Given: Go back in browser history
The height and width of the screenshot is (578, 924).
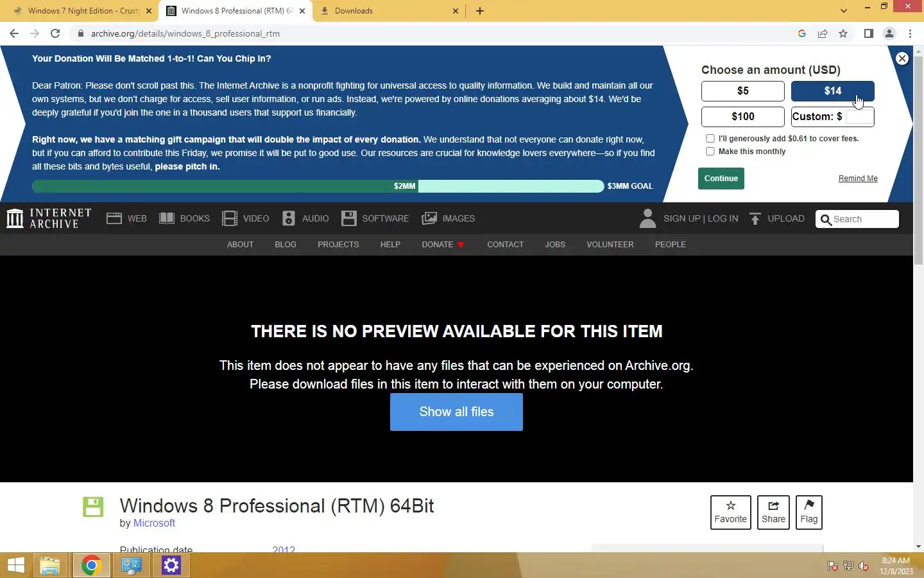Looking at the screenshot, I should tap(14, 33).
